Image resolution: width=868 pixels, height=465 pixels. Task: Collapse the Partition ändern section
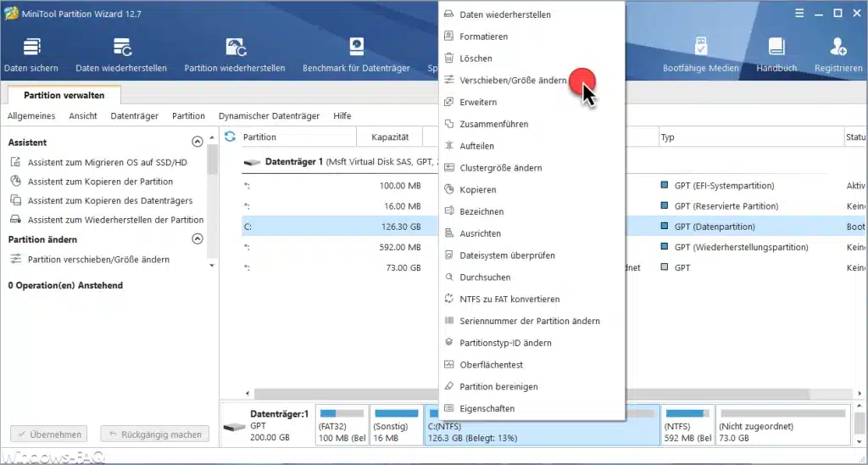197,239
